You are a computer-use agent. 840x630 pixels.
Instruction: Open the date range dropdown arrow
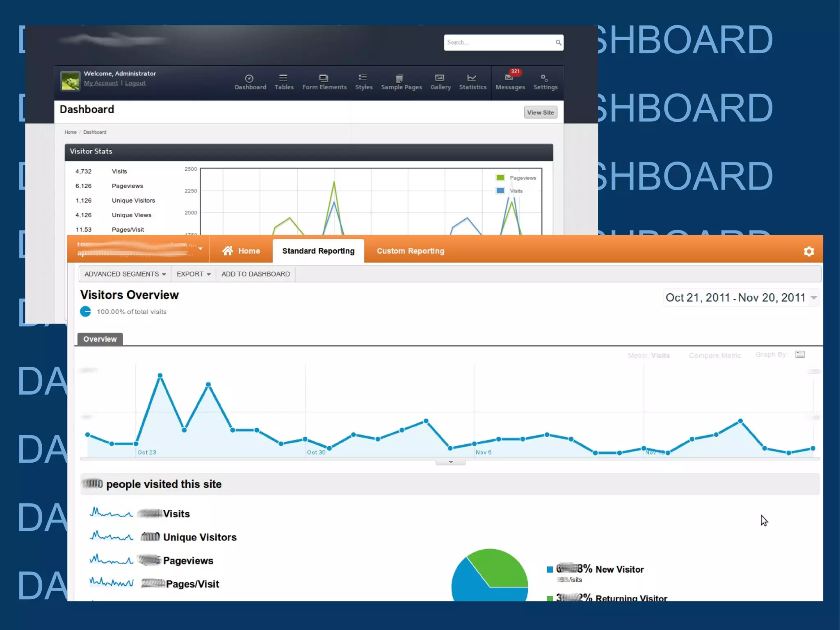coord(814,298)
